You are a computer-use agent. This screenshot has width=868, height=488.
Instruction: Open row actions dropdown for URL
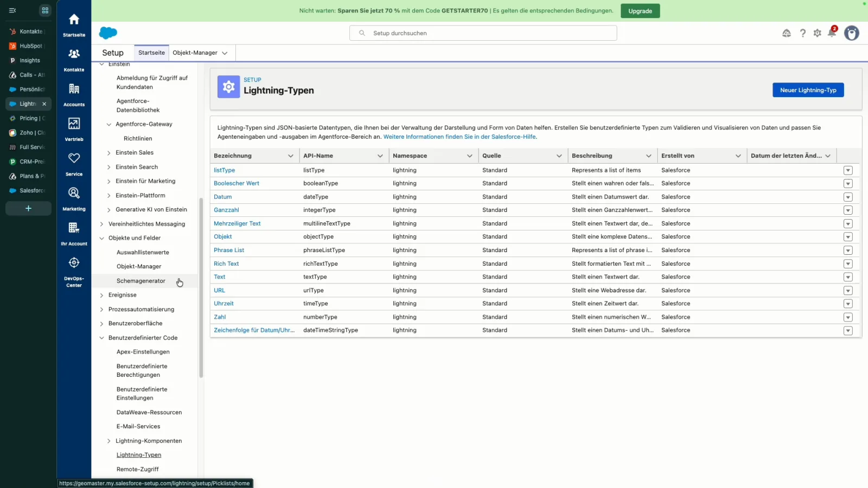point(848,291)
